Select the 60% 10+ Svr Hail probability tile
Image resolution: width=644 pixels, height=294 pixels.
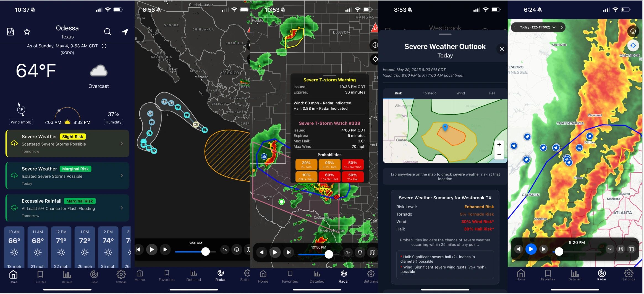(x=329, y=176)
